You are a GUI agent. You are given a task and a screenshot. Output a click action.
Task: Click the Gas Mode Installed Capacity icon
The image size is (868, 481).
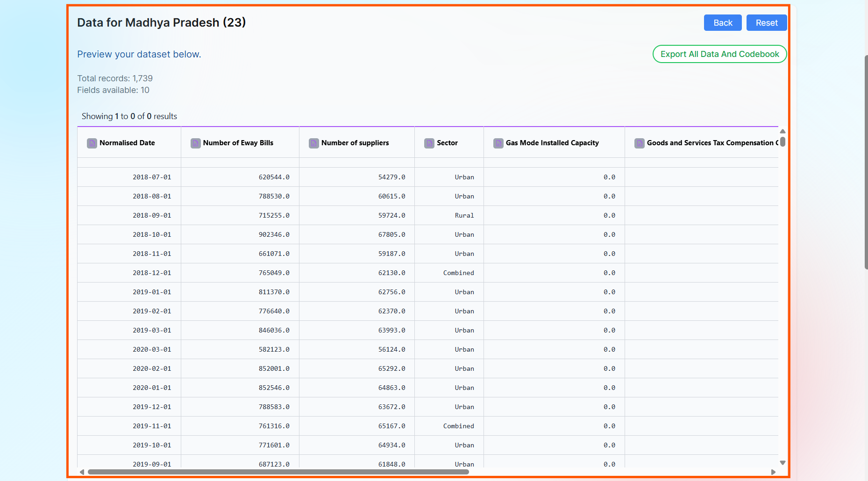pyautogui.click(x=498, y=143)
